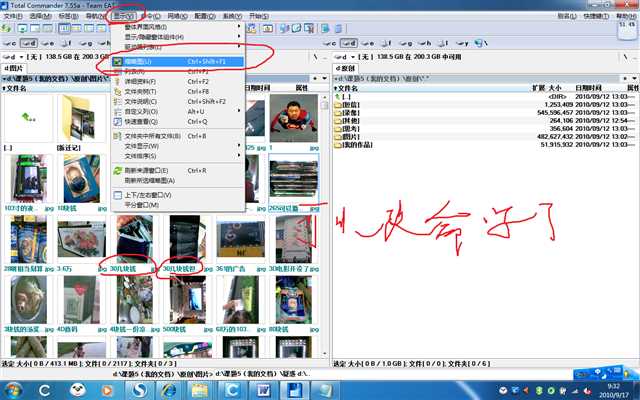Open right panel directory history arrow
640x400 pixels.
(x=634, y=78)
